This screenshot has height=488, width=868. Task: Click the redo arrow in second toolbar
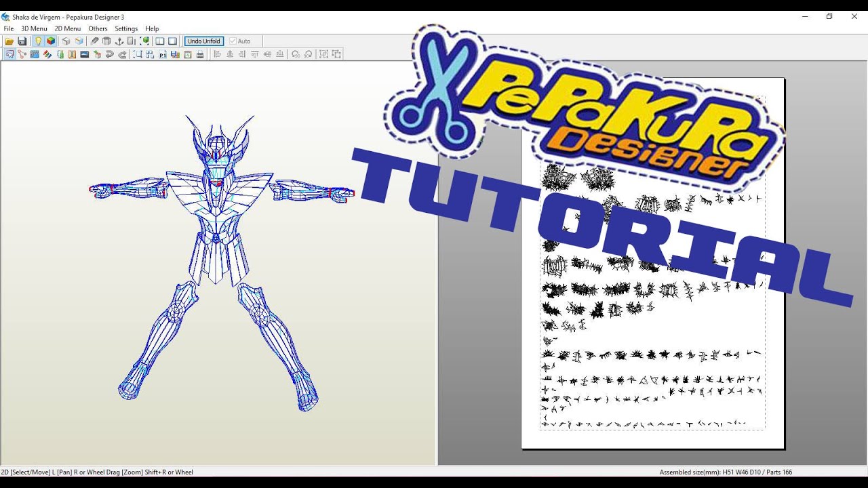coord(122,54)
